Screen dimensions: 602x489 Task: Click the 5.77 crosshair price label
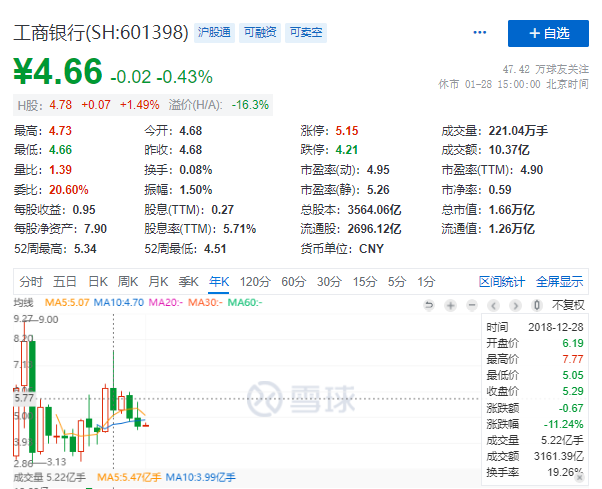[x=24, y=398]
